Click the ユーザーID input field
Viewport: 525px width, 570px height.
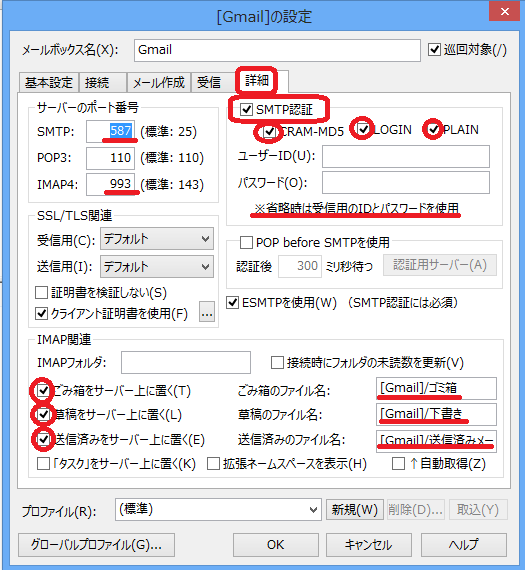(x=406, y=157)
